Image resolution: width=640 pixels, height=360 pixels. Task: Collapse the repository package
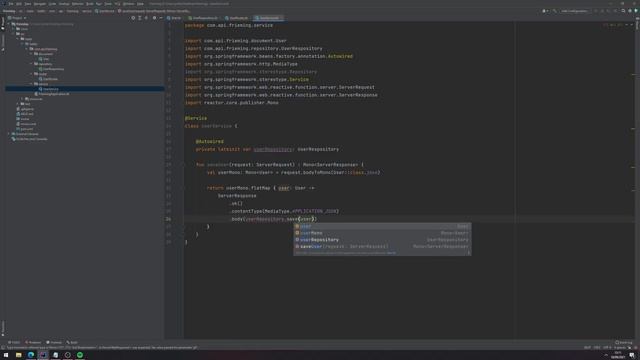point(31,64)
